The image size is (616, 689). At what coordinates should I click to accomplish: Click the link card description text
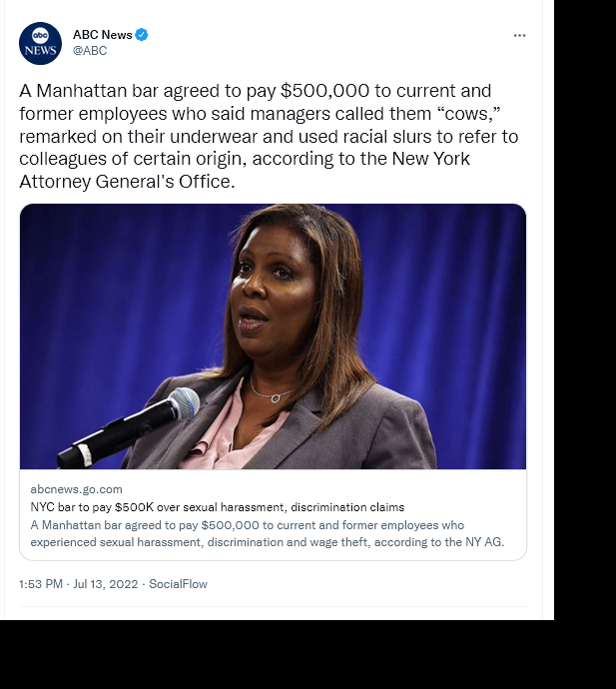click(268, 533)
